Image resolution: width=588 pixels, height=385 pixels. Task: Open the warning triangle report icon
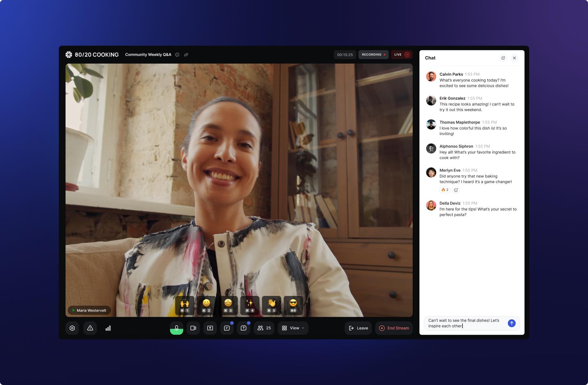point(90,328)
